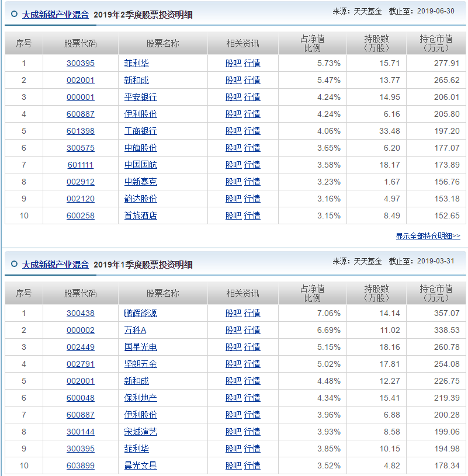The image size is (468, 476).
Task: Open stock code 000001 link
Action: (x=81, y=97)
